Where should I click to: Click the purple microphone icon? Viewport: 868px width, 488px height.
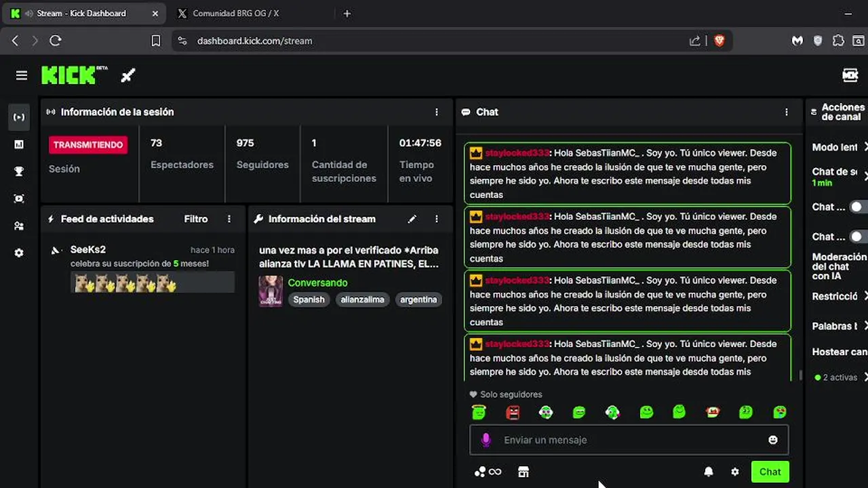pyautogui.click(x=486, y=440)
